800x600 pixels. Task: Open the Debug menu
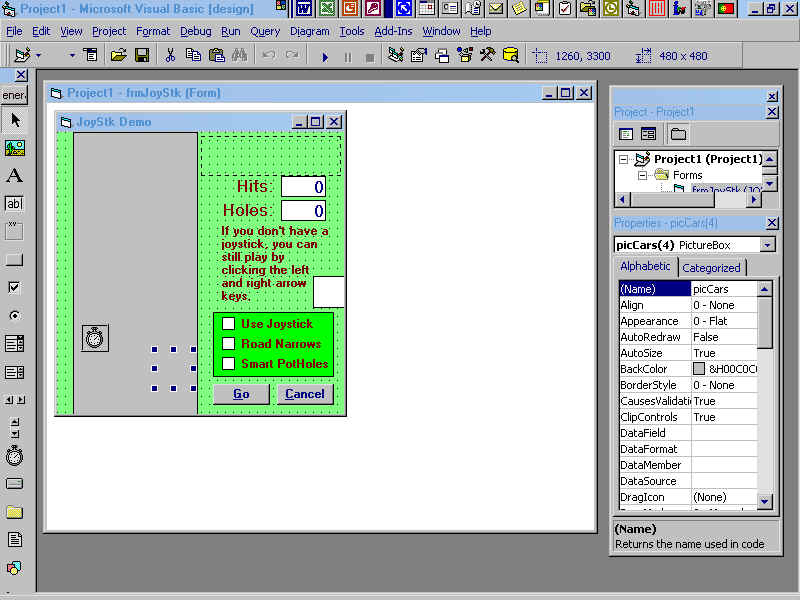click(195, 31)
